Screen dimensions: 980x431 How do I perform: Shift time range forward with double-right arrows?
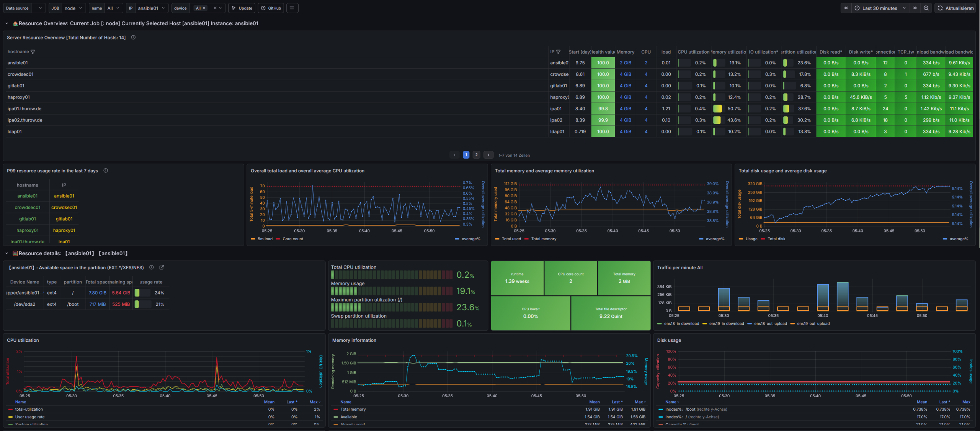click(x=915, y=8)
